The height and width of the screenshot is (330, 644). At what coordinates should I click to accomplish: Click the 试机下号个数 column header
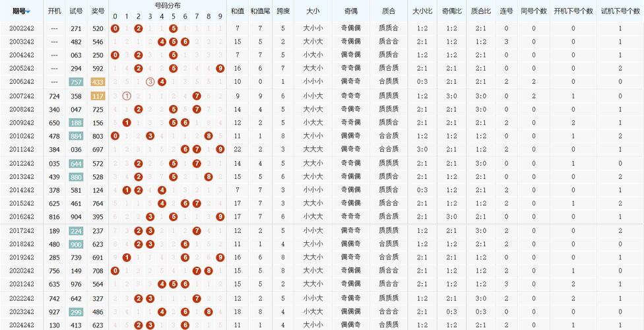(x=620, y=11)
